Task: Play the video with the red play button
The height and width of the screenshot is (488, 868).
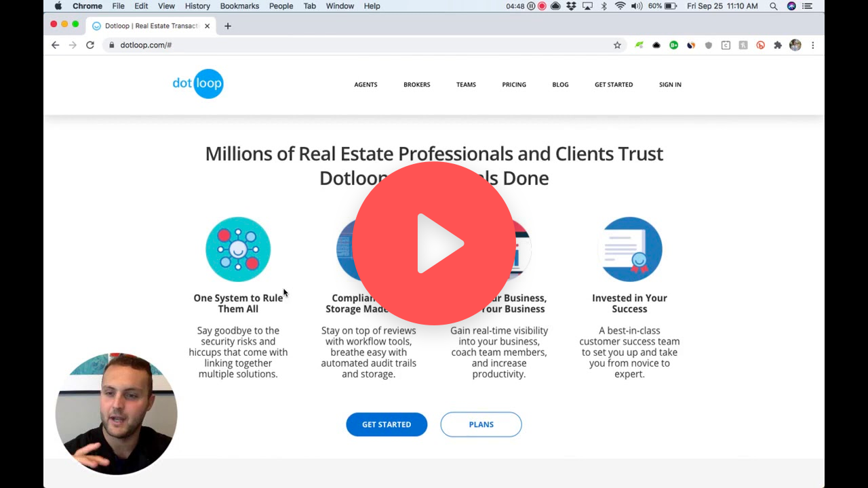Action: (x=434, y=243)
